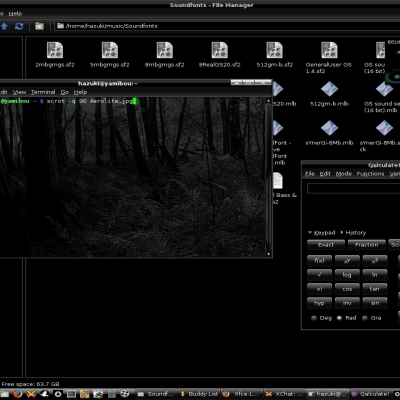Click the sin button in Qalculate

(x=375, y=303)
